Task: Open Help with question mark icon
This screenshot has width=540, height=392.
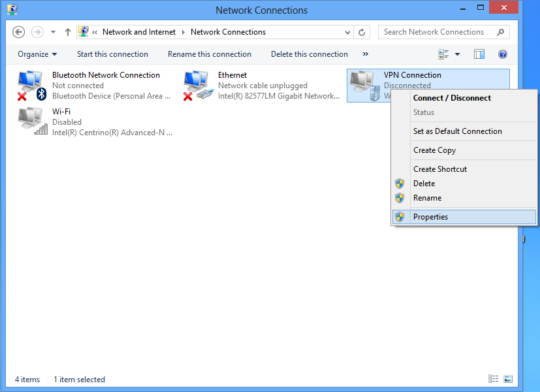Action: point(503,54)
